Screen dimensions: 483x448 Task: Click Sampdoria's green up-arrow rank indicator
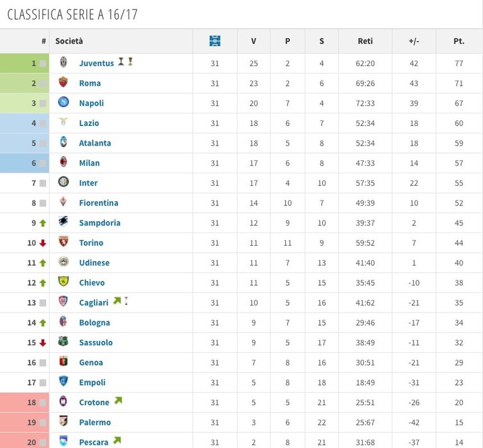[x=43, y=223]
